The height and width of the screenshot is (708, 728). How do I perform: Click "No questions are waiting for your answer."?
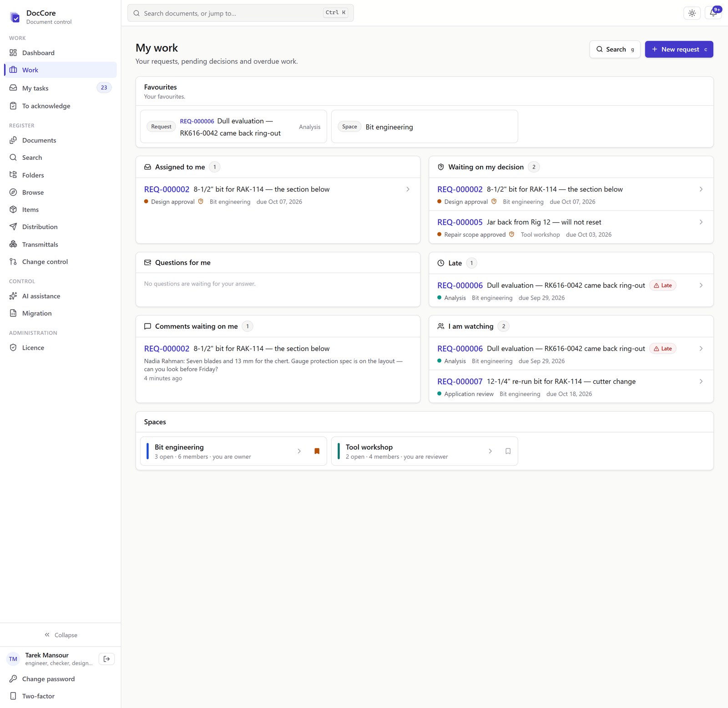coord(200,284)
